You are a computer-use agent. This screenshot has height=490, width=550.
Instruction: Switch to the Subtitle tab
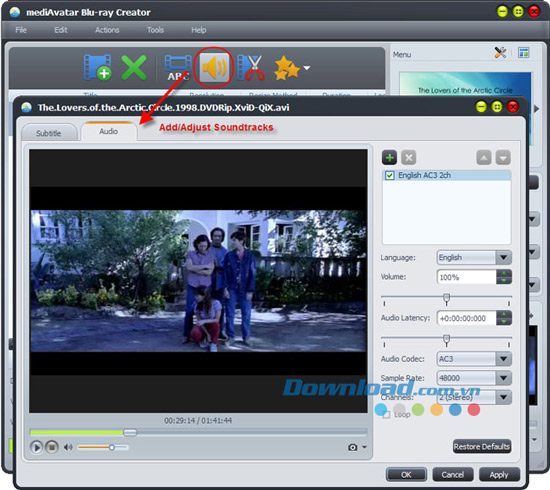coord(49,133)
